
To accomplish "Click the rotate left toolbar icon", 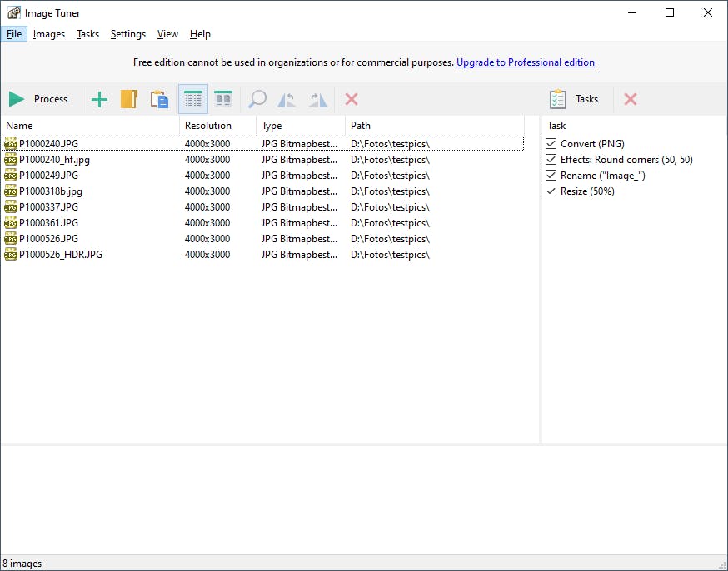I will (287, 100).
